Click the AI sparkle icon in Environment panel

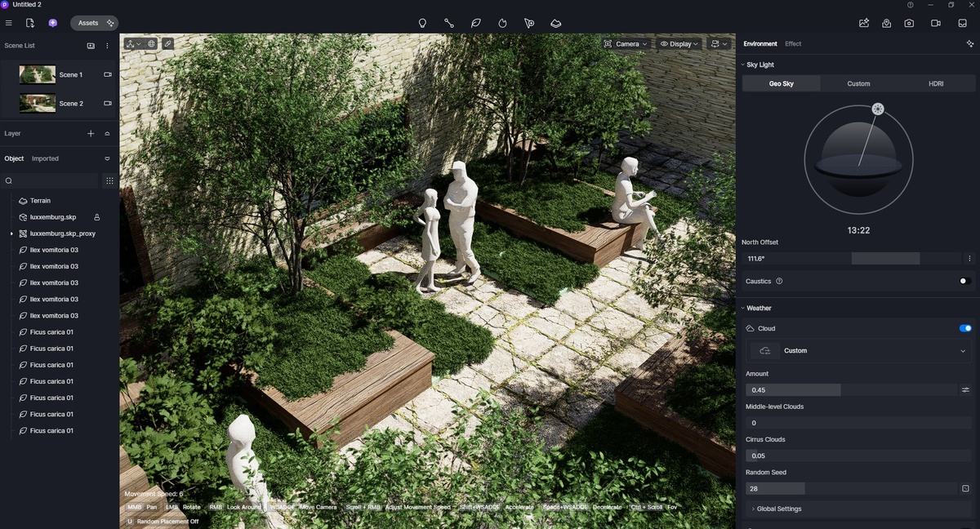click(x=970, y=44)
